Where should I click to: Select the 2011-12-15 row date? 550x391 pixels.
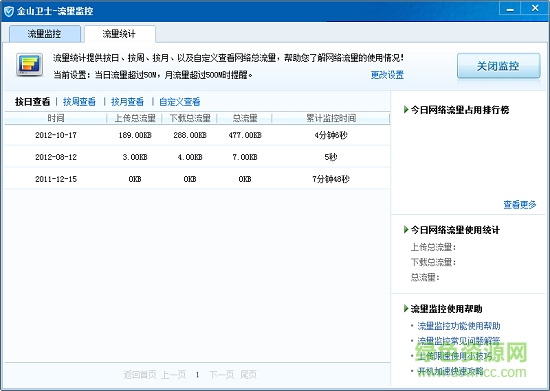coord(56,179)
